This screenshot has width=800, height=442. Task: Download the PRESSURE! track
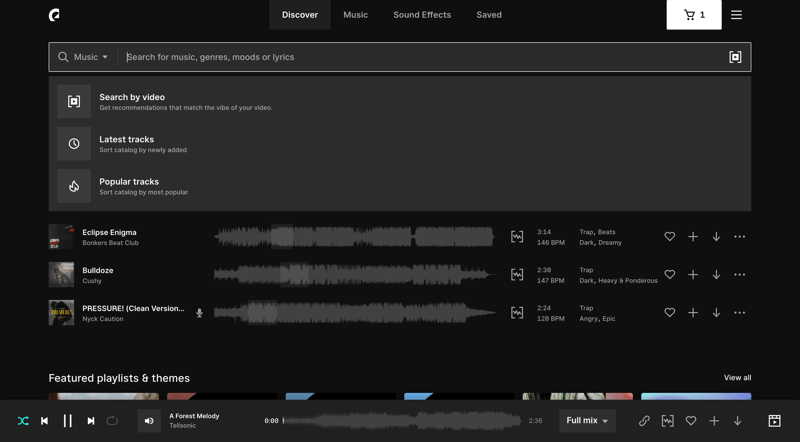[716, 313]
